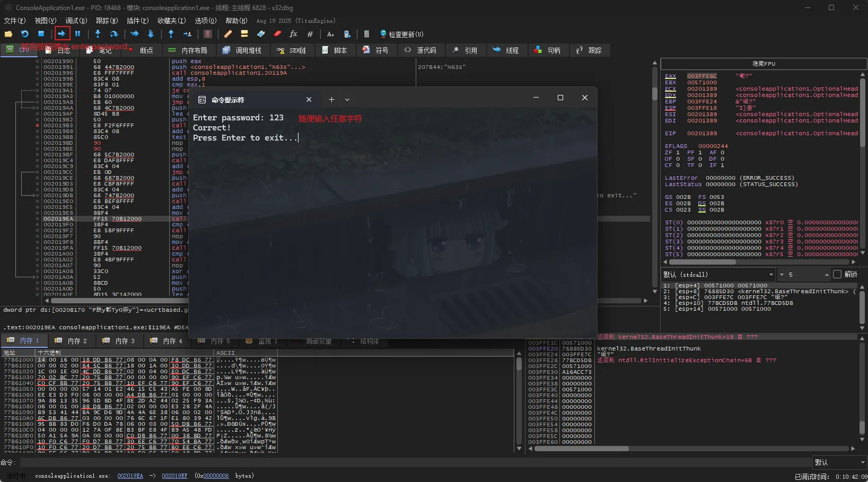This screenshot has width=868, height=482.
Task: Open the labels tag icon
Action: (261, 34)
